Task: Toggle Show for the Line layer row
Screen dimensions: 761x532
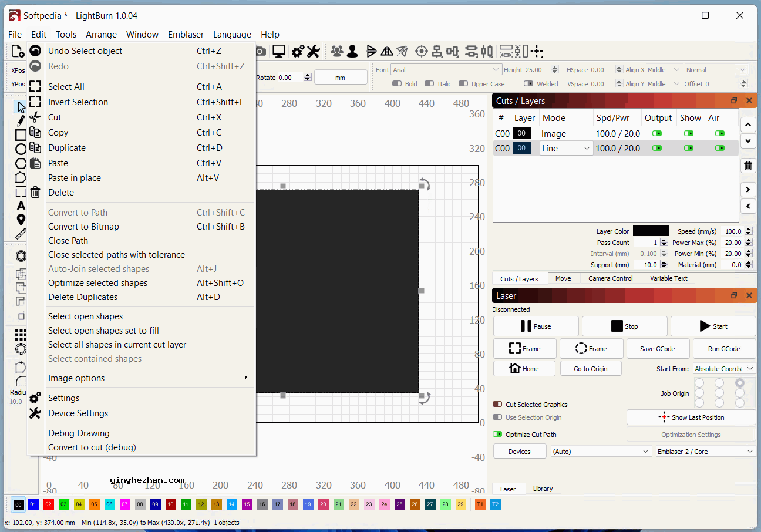Action: (x=689, y=149)
